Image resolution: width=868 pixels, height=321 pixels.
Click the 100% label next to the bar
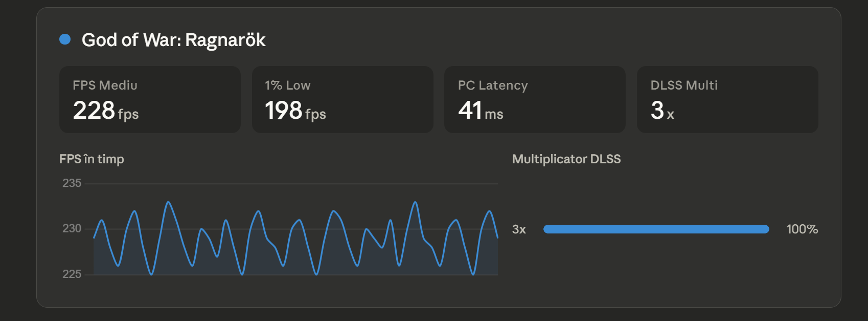[802, 229]
